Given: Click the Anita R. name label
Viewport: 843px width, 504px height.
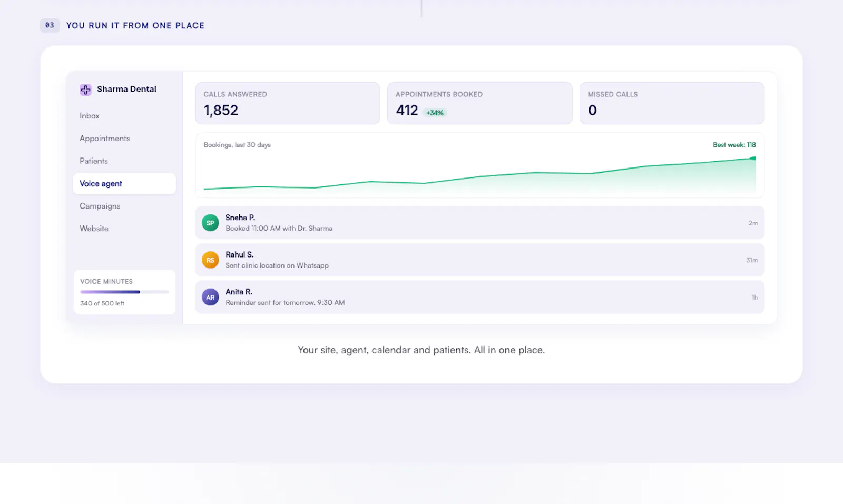Looking at the screenshot, I should tap(239, 292).
